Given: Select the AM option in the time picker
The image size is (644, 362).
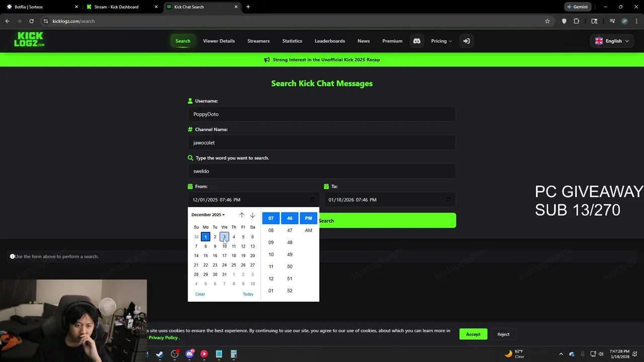Looking at the screenshot, I should [x=308, y=230].
